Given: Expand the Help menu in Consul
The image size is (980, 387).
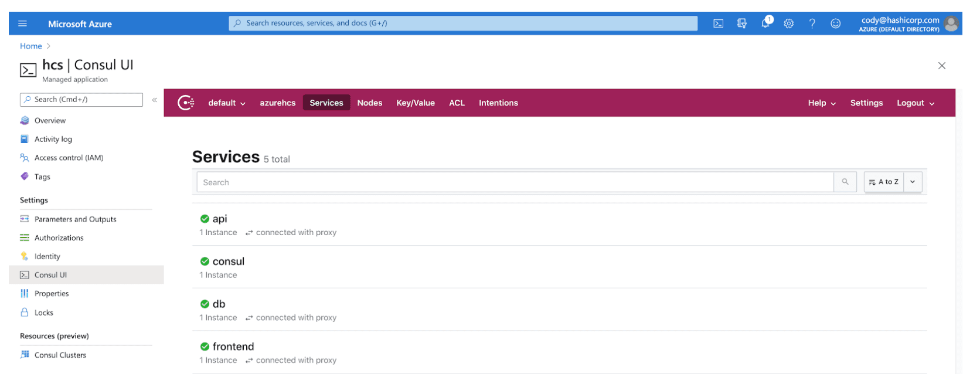Looking at the screenshot, I should click(x=821, y=103).
